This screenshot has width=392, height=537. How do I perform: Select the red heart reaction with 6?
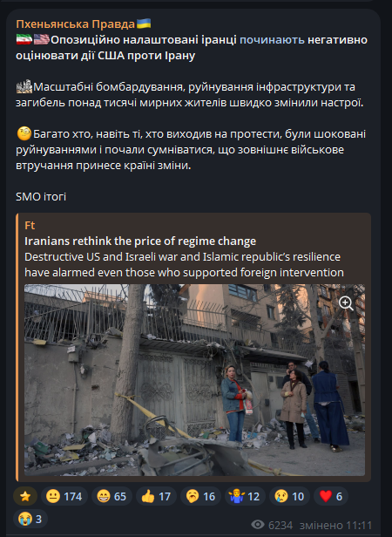(331, 496)
